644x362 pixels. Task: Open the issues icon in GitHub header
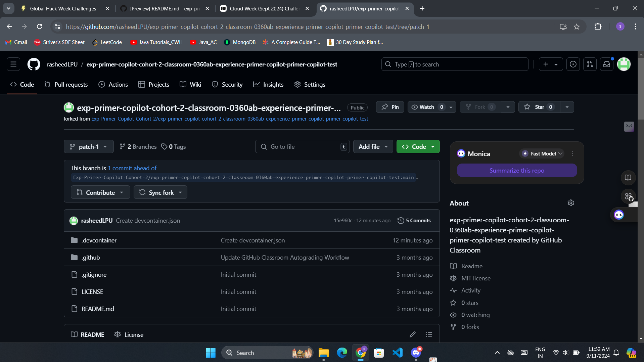(x=573, y=64)
